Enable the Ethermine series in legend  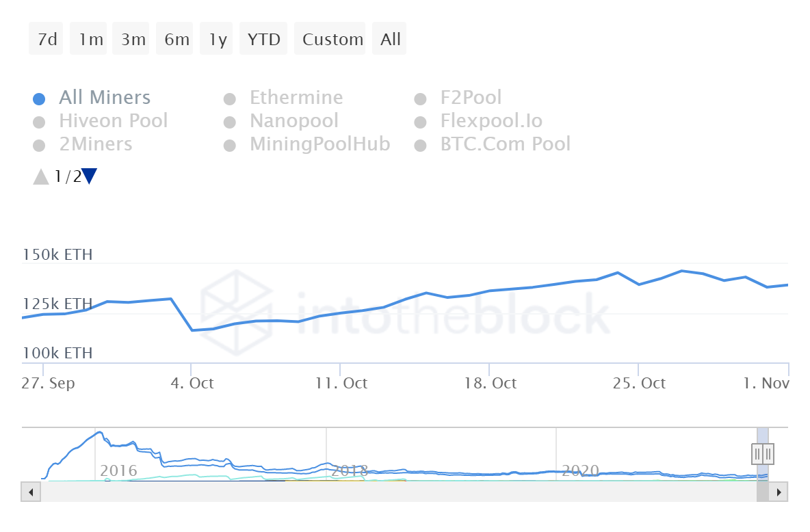point(296,98)
